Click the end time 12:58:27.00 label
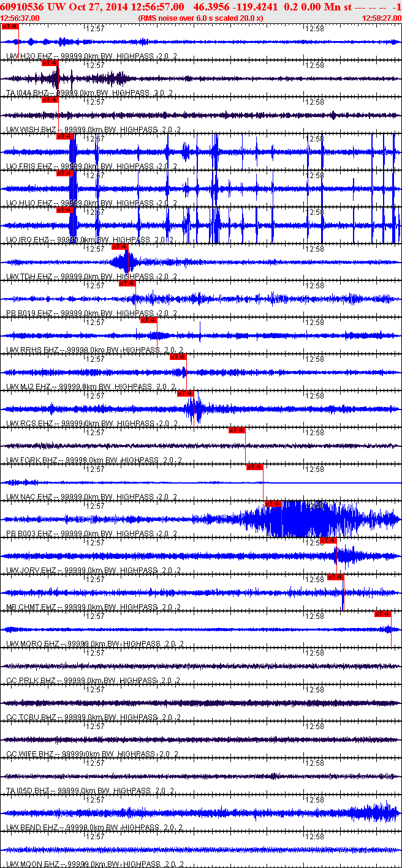The height and width of the screenshot is (868, 402). (x=381, y=18)
